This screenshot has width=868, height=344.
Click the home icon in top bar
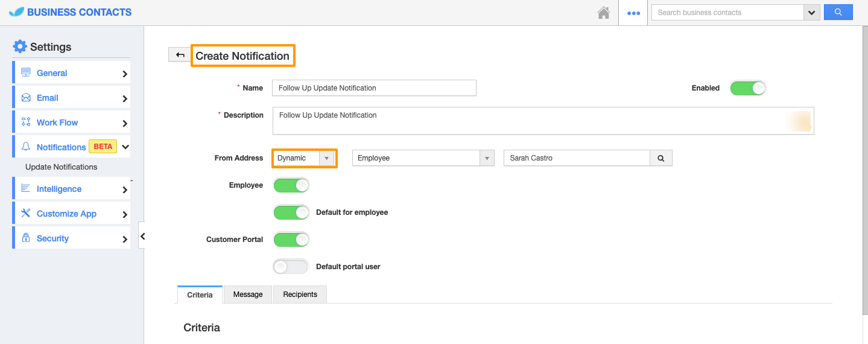tap(603, 13)
